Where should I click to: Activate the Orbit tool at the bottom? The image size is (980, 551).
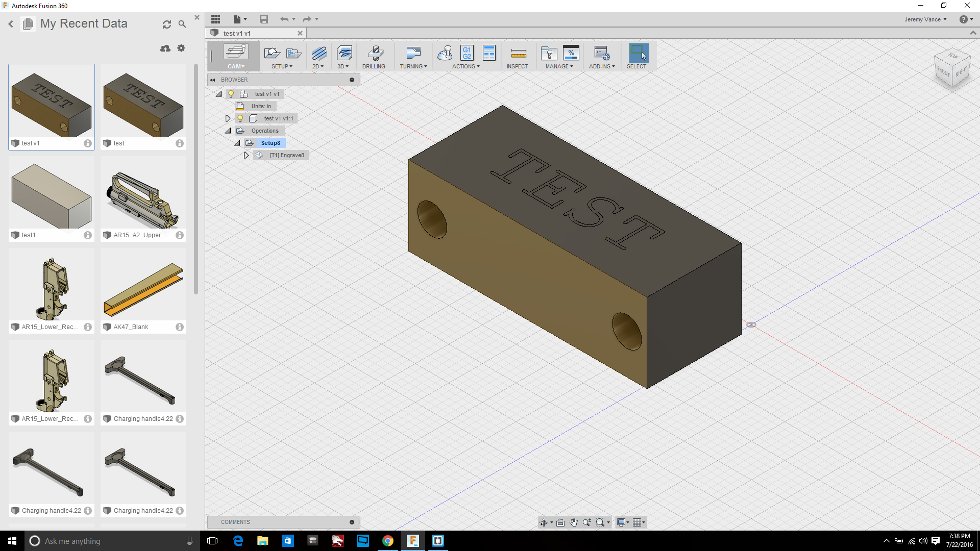(544, 522)
